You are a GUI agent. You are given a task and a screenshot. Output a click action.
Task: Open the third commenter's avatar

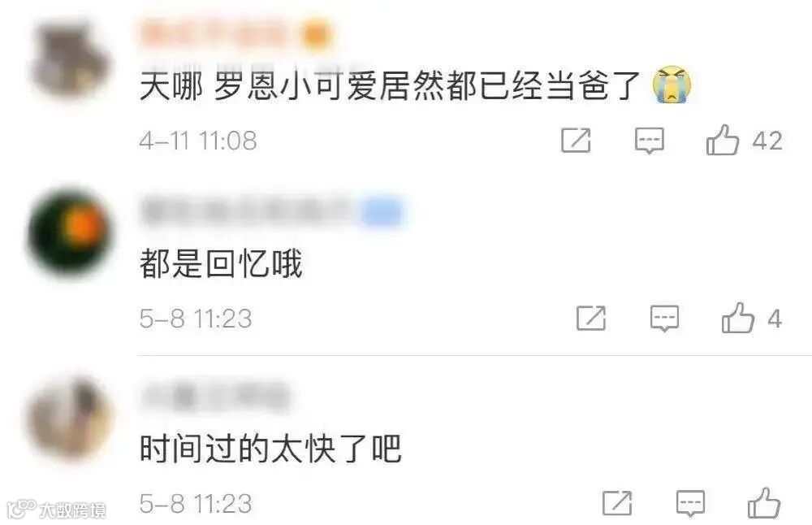tap(69, 419)
